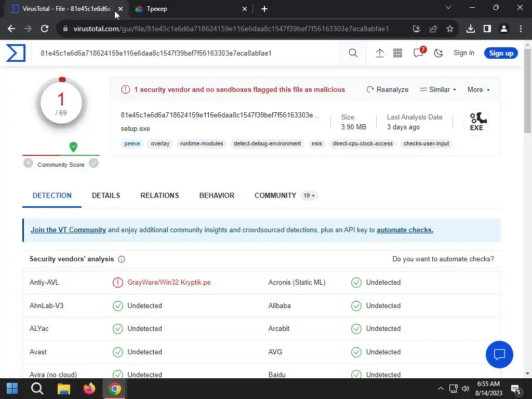The image size is (532, 399).
Task: Click the GrayWare/Win32.Kryptik.pe detection text
Action: (x=169, y=282)
